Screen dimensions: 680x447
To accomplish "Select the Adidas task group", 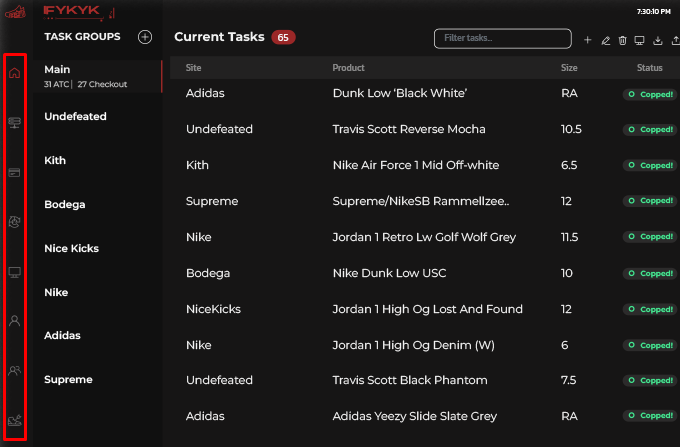I will click(62, 335).
